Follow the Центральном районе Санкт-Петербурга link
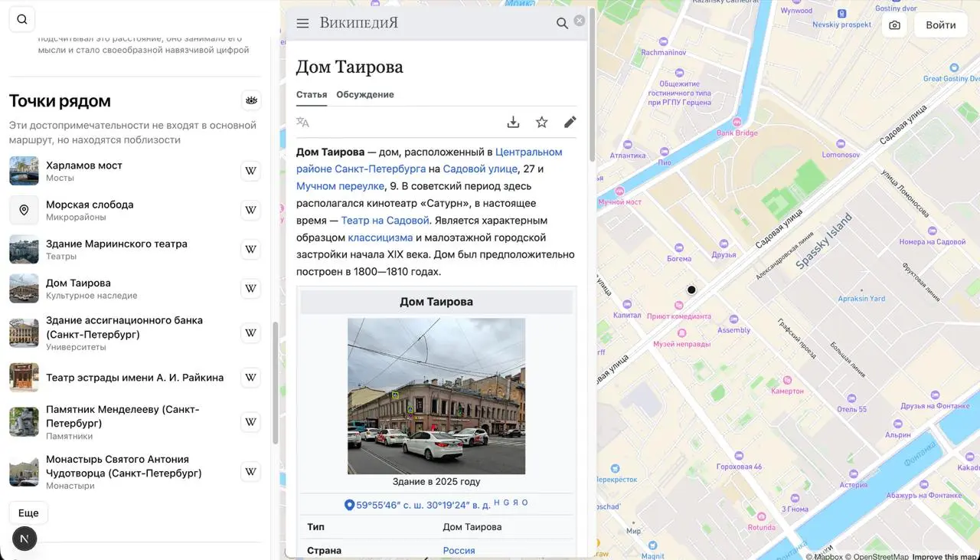The width and height of the screenshot is (980, 560). coord(430,160)
